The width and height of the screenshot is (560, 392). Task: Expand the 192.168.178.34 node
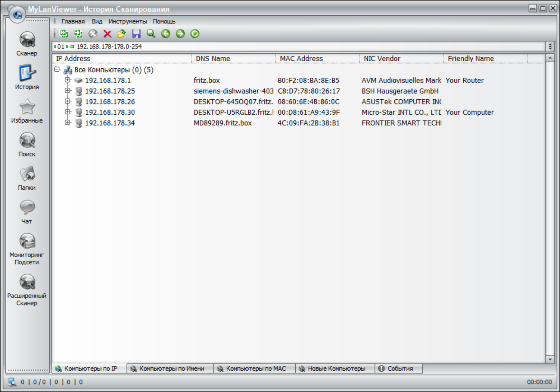point(68,122)
